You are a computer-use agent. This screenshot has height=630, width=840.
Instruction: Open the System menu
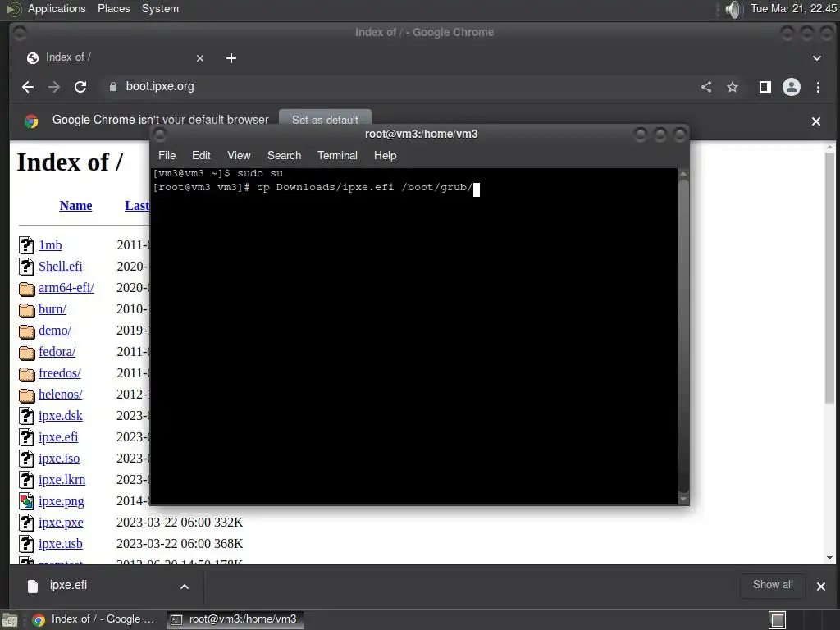click(160, 8)
